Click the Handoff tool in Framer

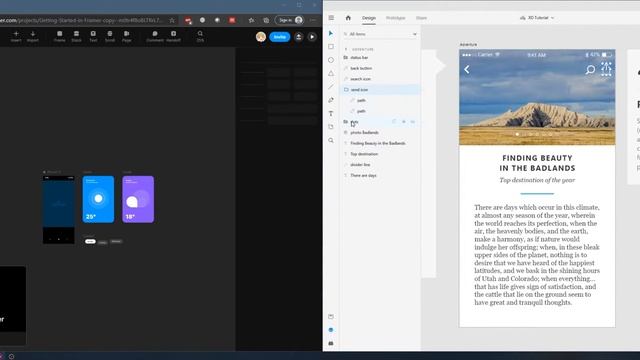coord(173,36)
